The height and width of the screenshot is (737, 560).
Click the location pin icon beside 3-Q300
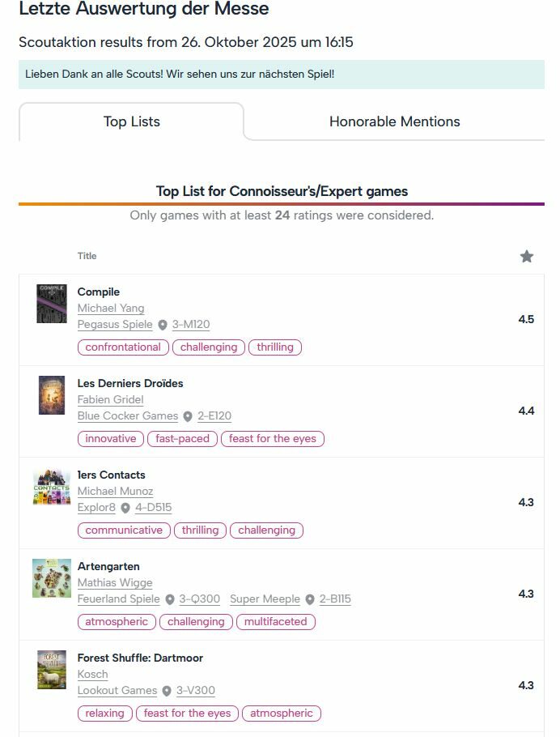pos(170,599)
